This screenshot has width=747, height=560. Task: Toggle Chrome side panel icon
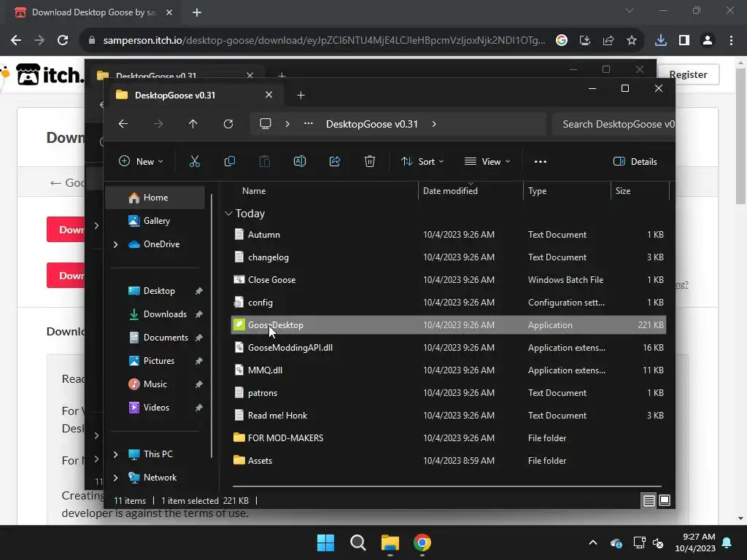pos(684,41)
